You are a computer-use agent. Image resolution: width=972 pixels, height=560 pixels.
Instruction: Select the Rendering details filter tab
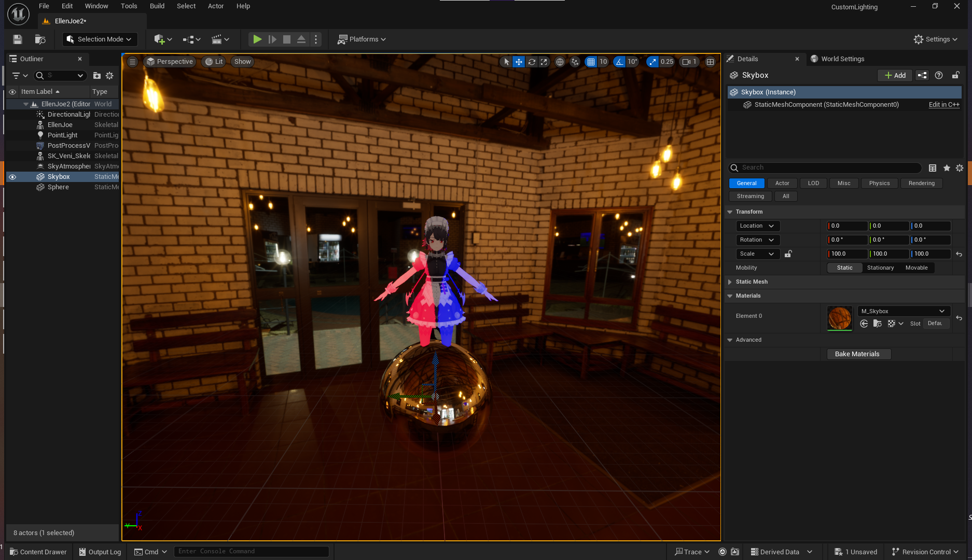922,183
